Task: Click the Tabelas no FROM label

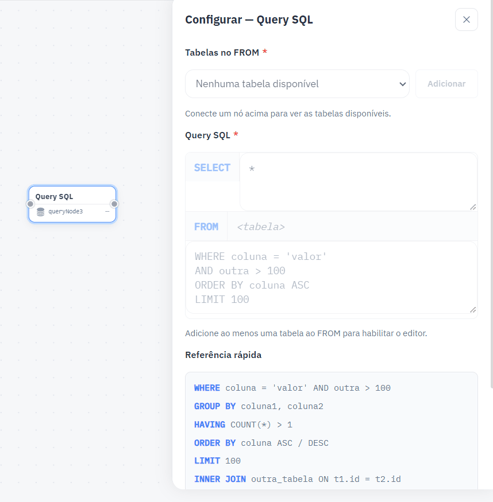Action: click(x=222, y=53)
